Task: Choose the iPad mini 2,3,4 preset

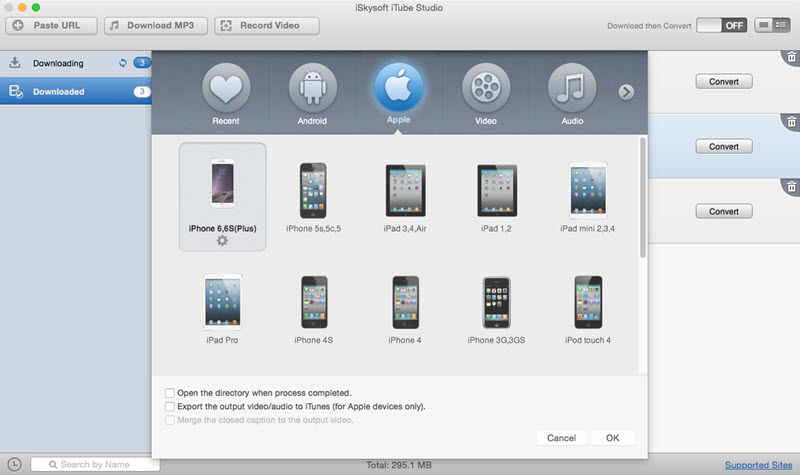Action: pyautogui.click(x=588, y=198)
